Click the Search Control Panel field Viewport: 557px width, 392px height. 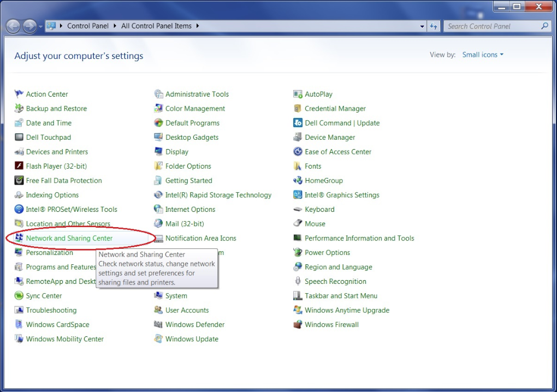492,26
